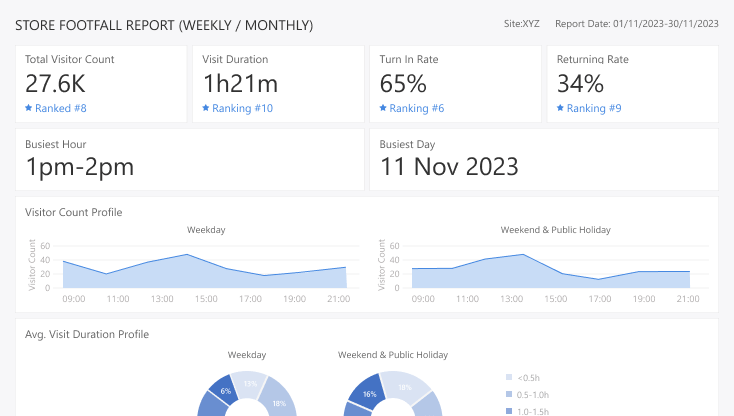
Task: Click the 34% returning rate value
Action: (x=580, y=84)
